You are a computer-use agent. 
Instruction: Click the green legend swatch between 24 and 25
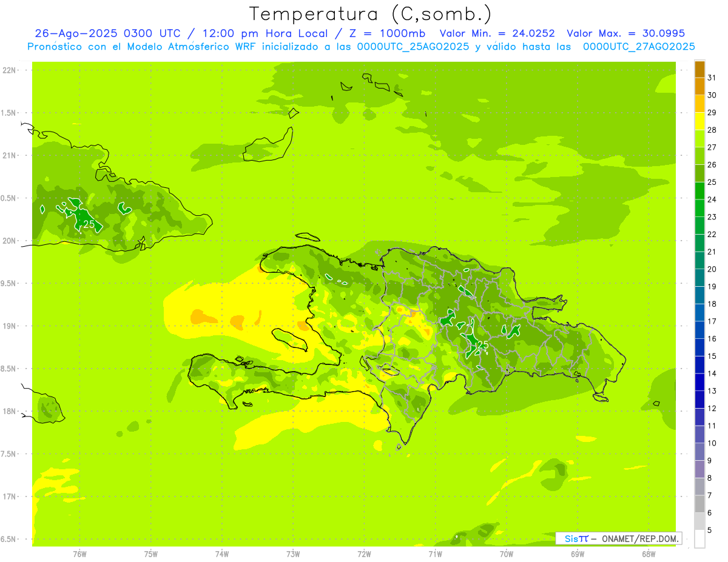[699, 190]
